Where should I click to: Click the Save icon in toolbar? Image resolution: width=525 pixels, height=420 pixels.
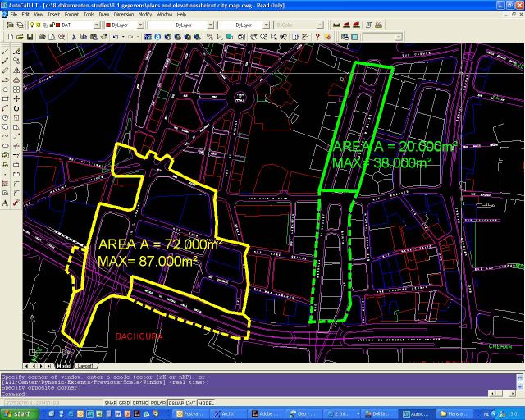(x=29, y=37)
